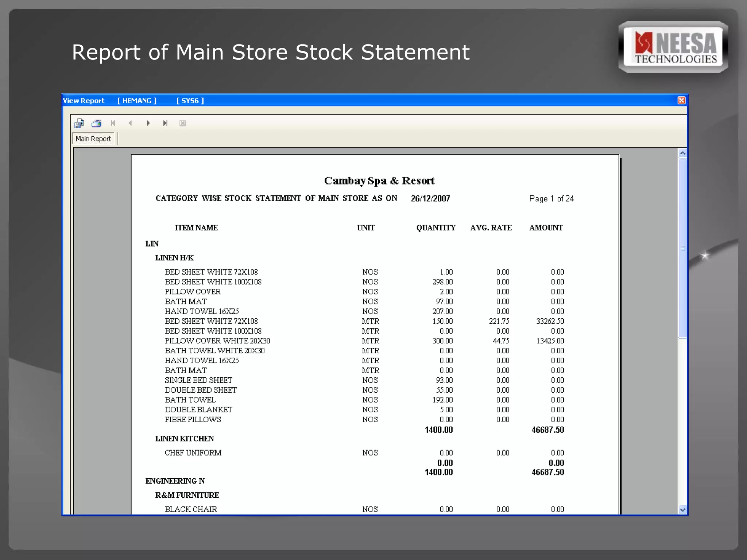Click the scrollbar up arrow
Image resolution: width=747 pixels, height=560 pixels.
click(x=683, y=153)
